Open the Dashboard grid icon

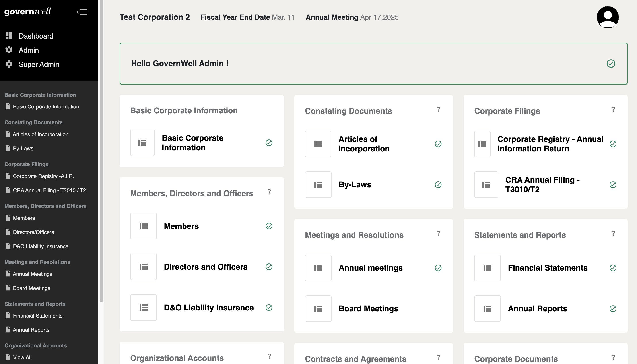pyautogui.click(x=9, y=36)
